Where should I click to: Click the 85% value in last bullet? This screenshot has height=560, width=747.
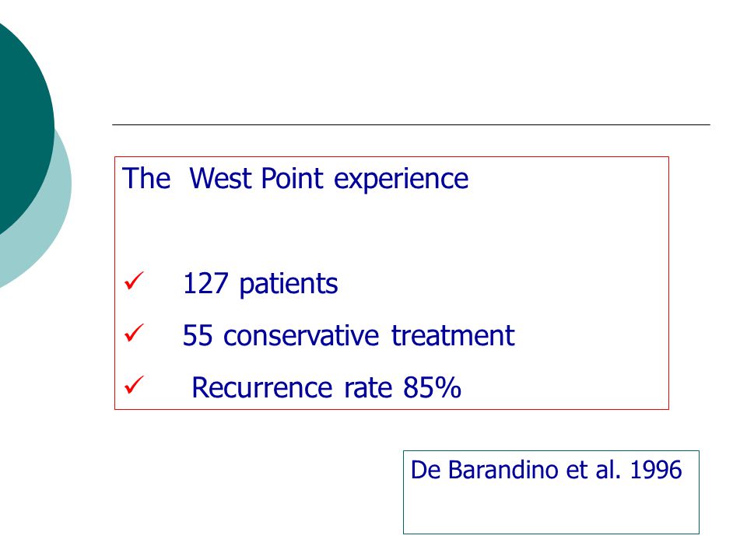coord(432,387)
